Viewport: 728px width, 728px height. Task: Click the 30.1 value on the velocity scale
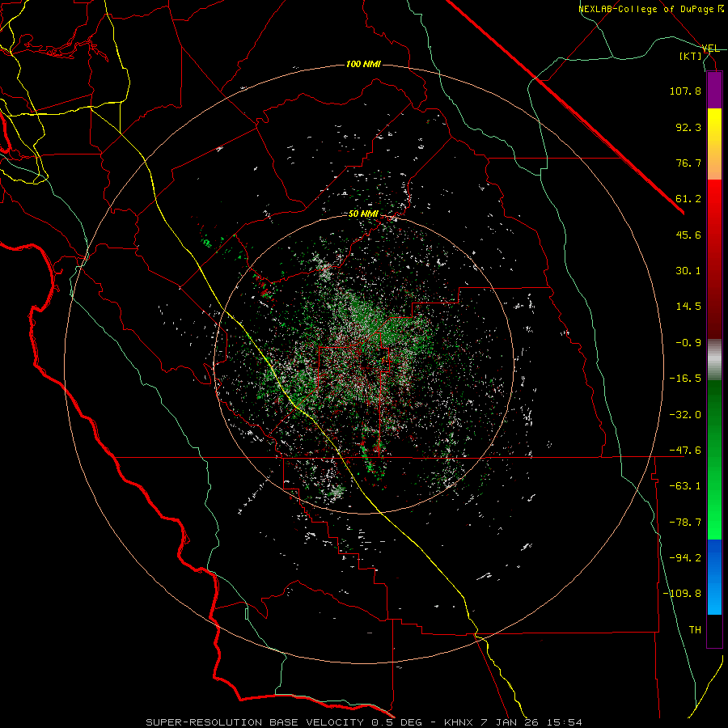pyautogui.click(x=688, y=271)
